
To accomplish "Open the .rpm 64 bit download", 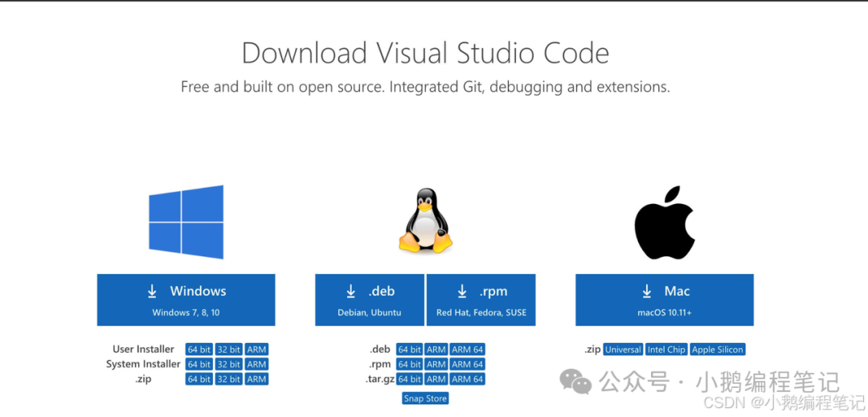I will coord(410,365).
